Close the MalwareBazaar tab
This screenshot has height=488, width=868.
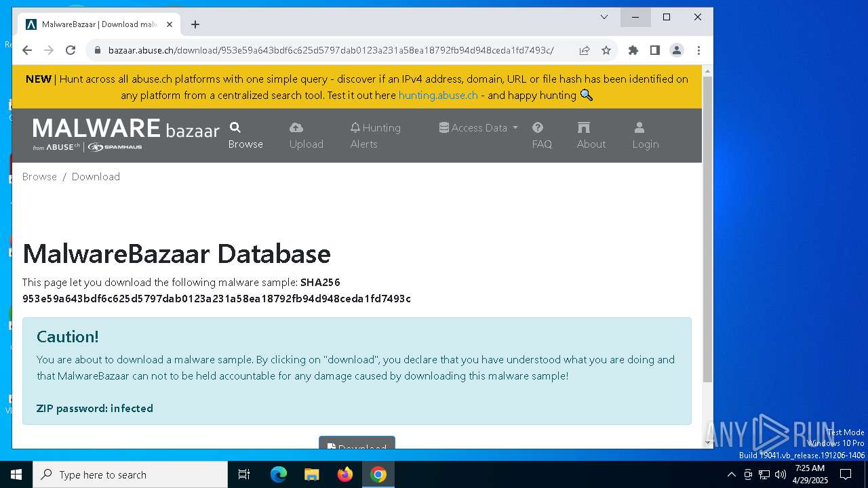click(170, 24)
